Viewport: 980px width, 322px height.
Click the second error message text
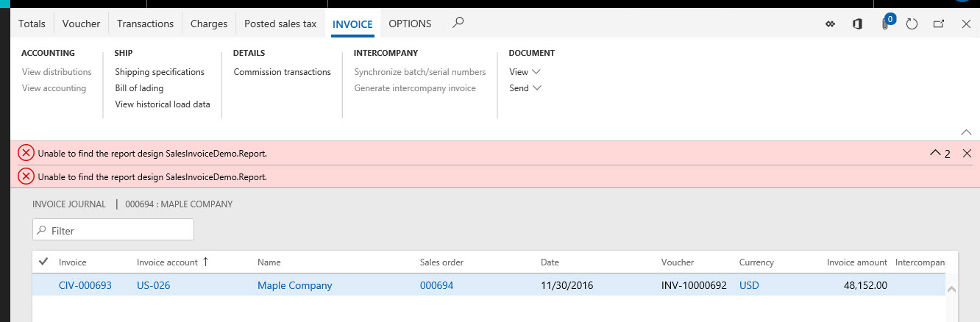[x=152, y=177]
